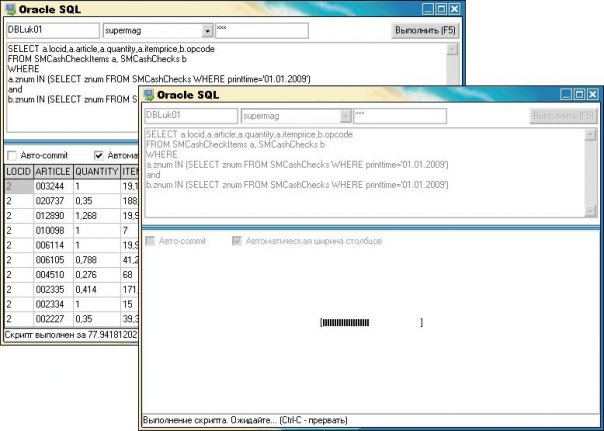Image resolution: width=604 pixels, height=431 pixels.
Task: Minimize the back Oracle SQL window
Action: point(428,9)
